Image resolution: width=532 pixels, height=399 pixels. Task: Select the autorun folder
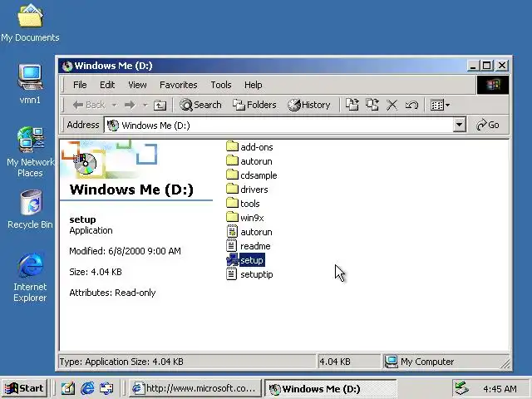pos(249,161)
